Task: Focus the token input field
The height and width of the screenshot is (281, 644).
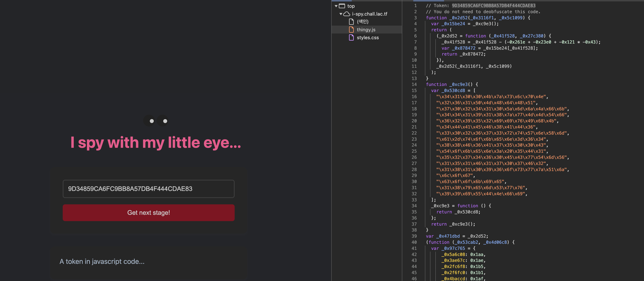Action: tap(148, 189)
